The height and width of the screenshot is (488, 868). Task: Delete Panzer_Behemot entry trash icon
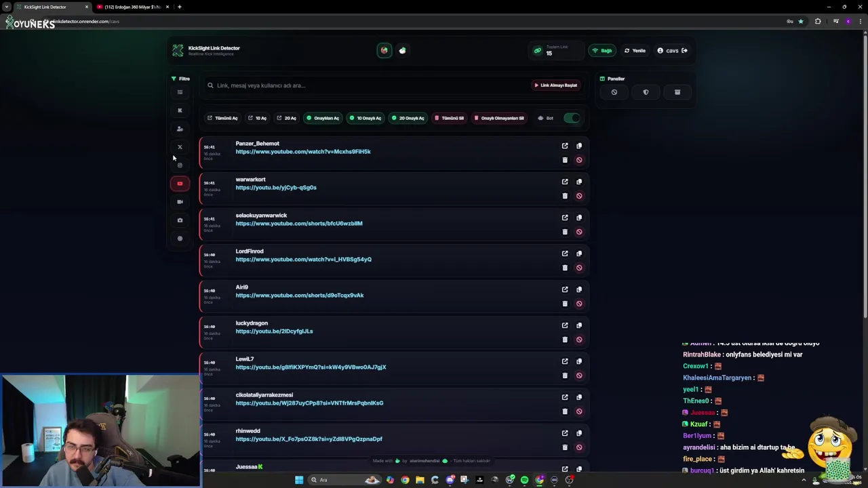coord(565,160)
